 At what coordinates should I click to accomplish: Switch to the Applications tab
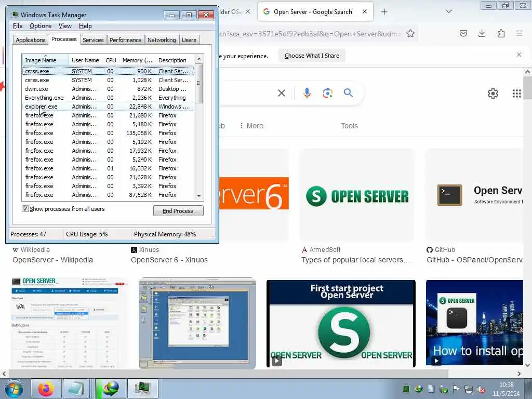point(31,40)
